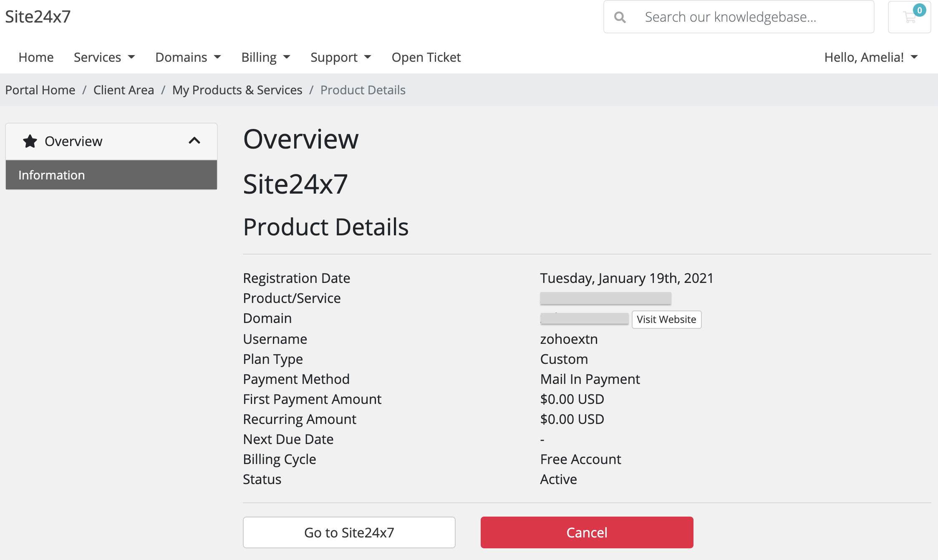Open the shopping cart icon

point(909,18)
